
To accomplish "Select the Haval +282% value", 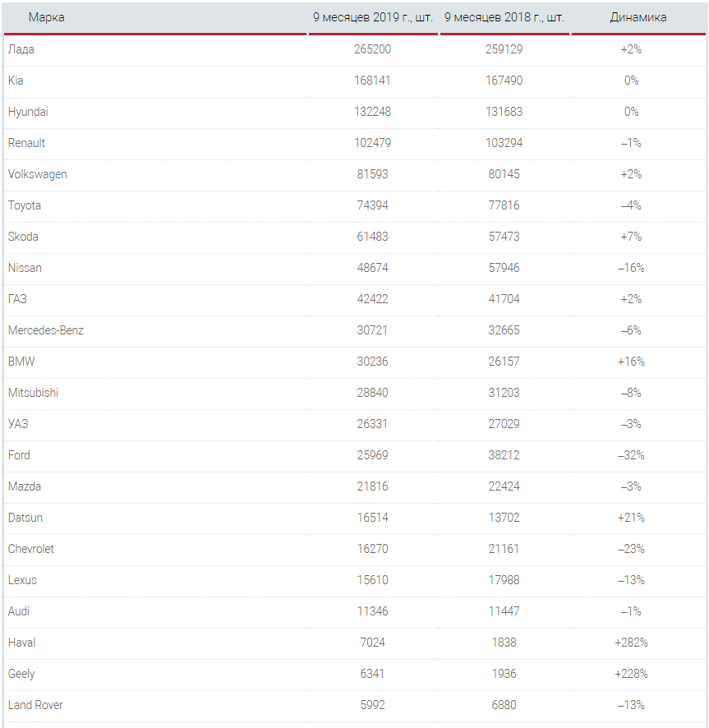I will [632, 643].
